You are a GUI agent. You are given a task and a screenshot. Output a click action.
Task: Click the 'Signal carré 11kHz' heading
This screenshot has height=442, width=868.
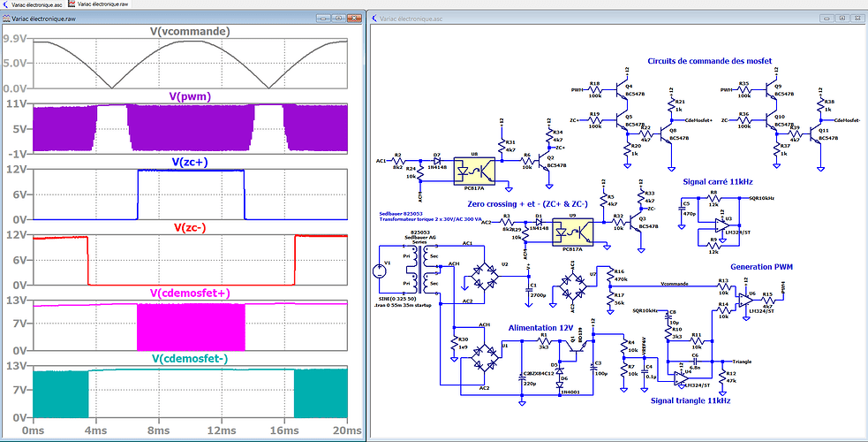718,181
